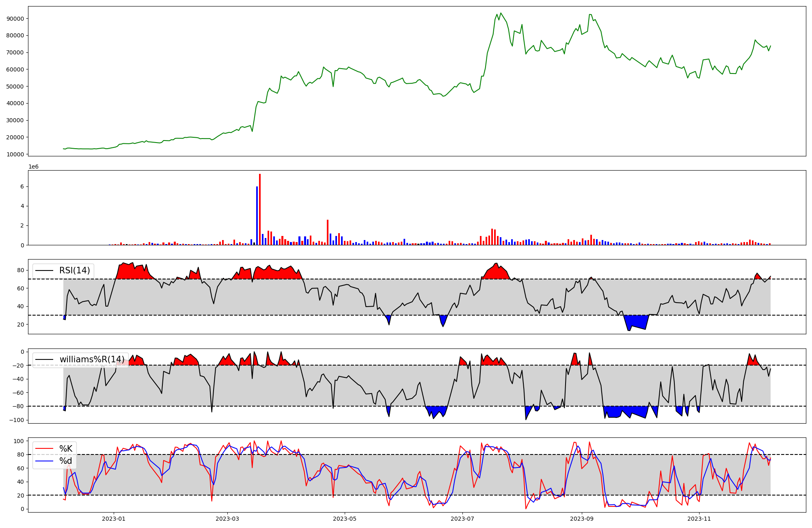Click the red %K legend line swatch
This screenshot has height=528, width=812.
point(44,448)
